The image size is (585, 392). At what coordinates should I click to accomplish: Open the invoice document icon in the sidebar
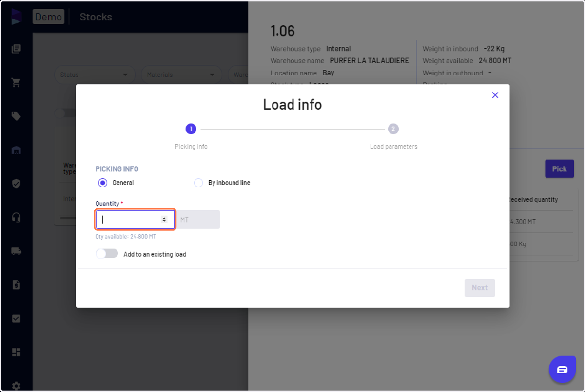(16, 285)
